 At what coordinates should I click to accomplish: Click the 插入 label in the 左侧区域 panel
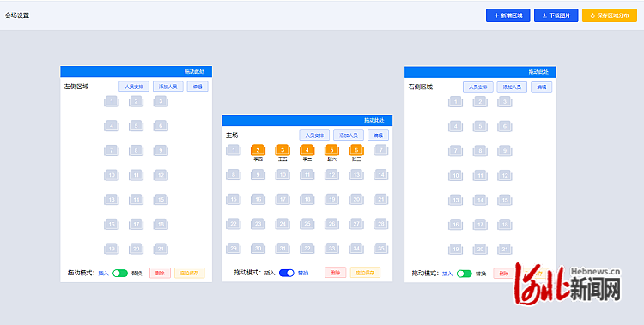104,274
